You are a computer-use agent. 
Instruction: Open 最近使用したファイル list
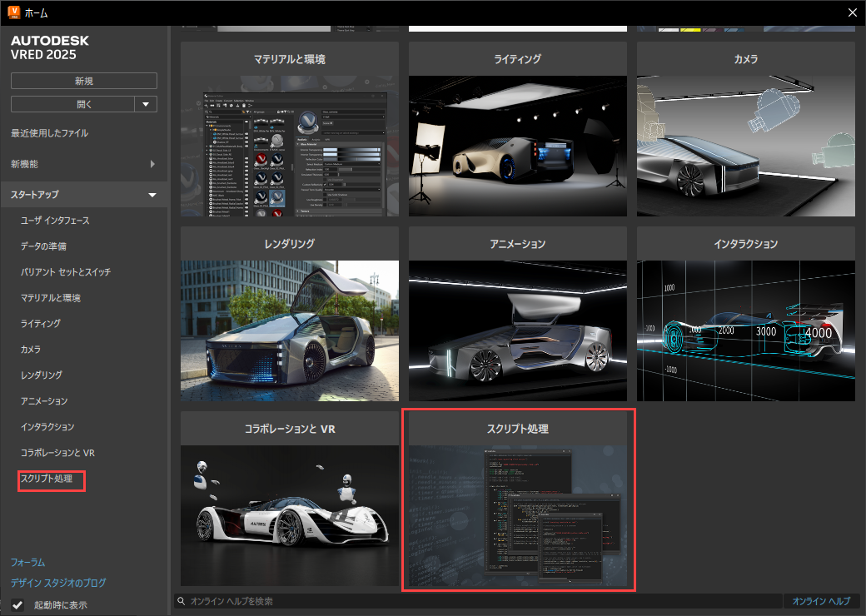pyautogui.click(x=50, y=133)
